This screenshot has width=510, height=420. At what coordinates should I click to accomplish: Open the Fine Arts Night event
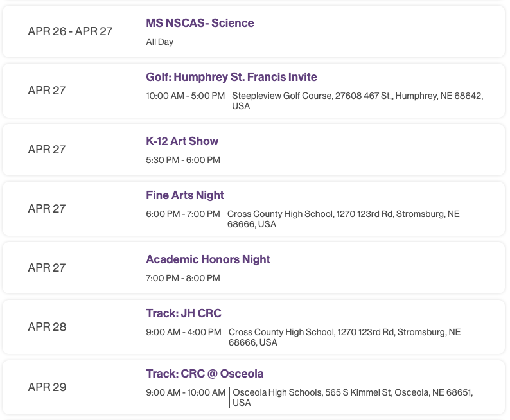(x=185, y=195)
